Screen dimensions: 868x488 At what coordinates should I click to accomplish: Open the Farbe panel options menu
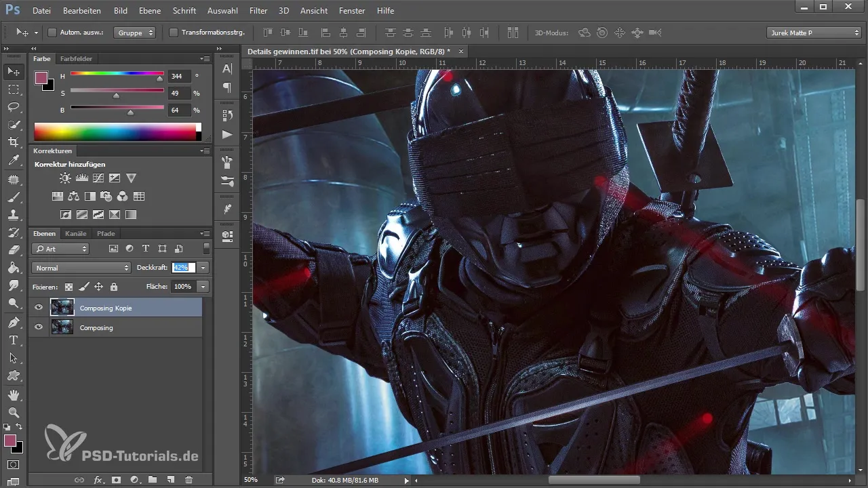click(205, 59)
